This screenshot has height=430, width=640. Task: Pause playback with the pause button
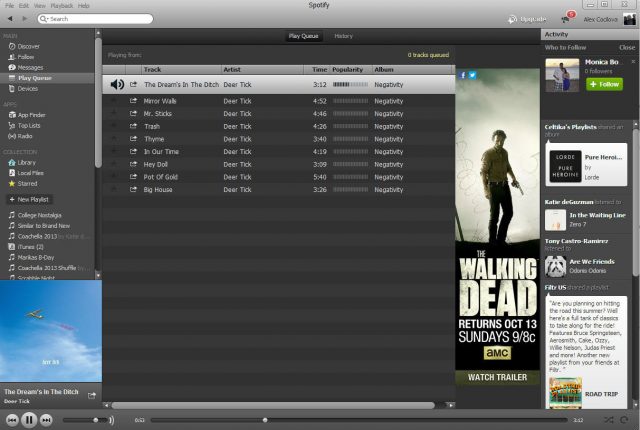click(30, 420)
